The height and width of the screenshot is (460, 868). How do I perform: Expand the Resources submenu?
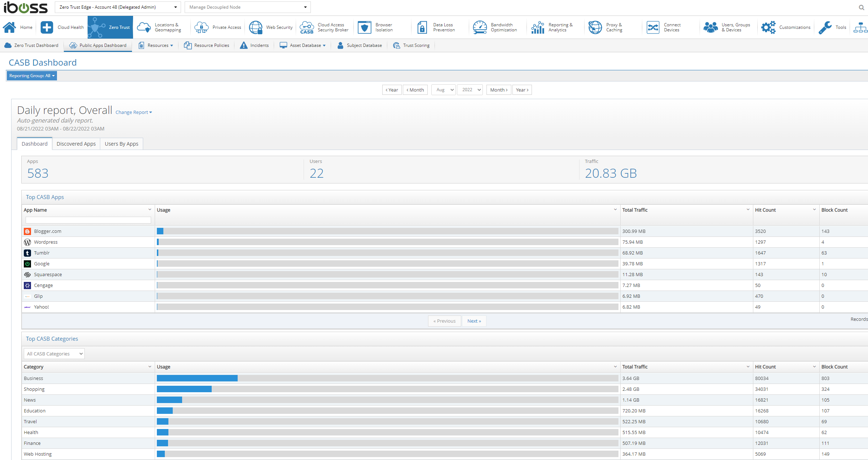point(156,45)
